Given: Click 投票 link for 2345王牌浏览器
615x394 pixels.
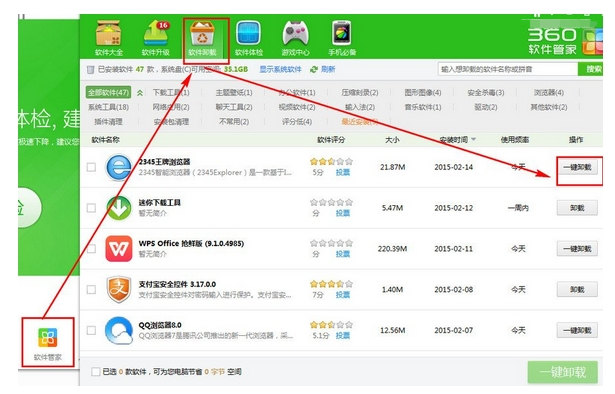Looking at the screenshot, I should click(x=343, y=172).
